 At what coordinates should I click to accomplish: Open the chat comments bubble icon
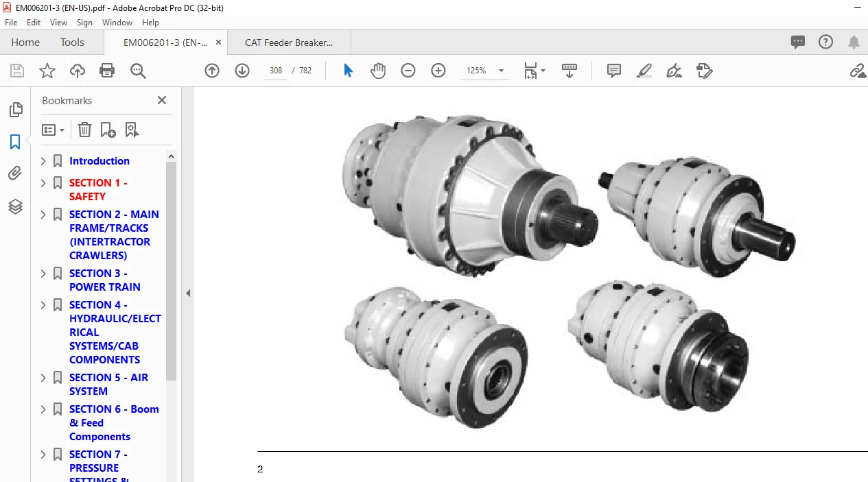coord(798,43)
